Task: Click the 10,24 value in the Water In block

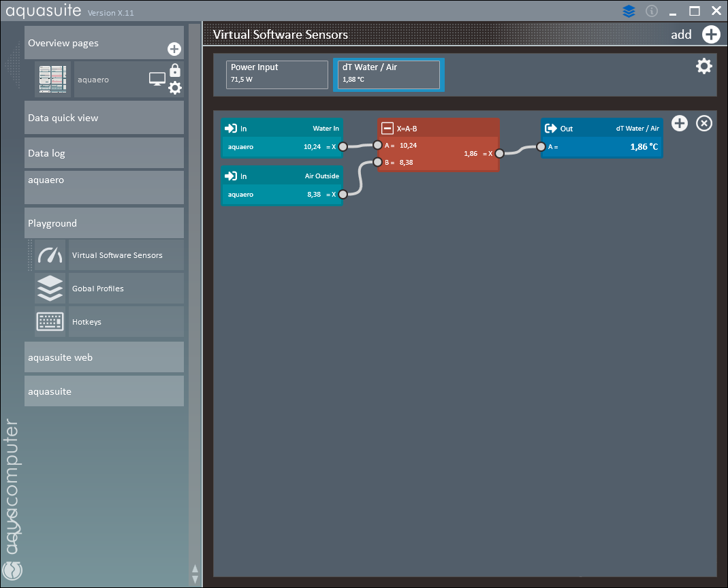Action: click(x=312, y=146)
